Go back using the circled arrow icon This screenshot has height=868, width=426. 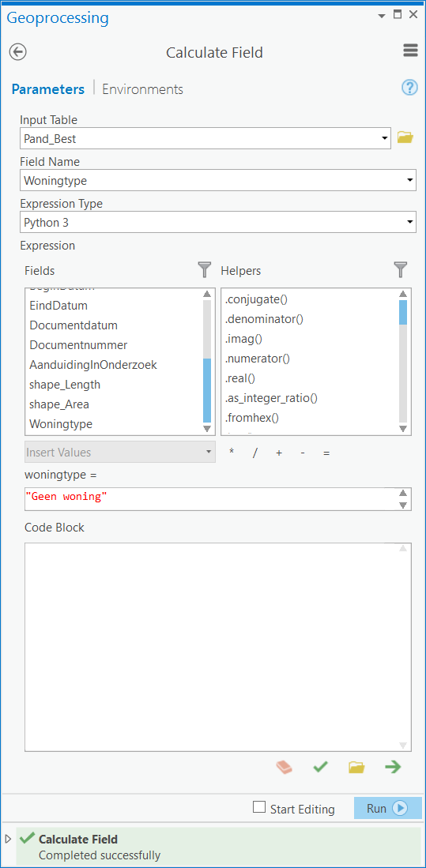17,52
